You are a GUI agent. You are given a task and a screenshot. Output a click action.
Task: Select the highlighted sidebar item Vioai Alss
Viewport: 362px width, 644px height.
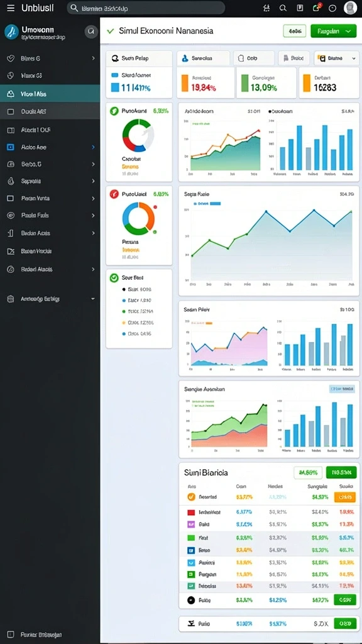(50, 94)
